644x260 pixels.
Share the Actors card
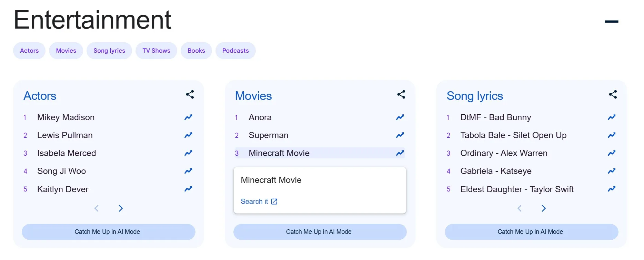[190, 94]
